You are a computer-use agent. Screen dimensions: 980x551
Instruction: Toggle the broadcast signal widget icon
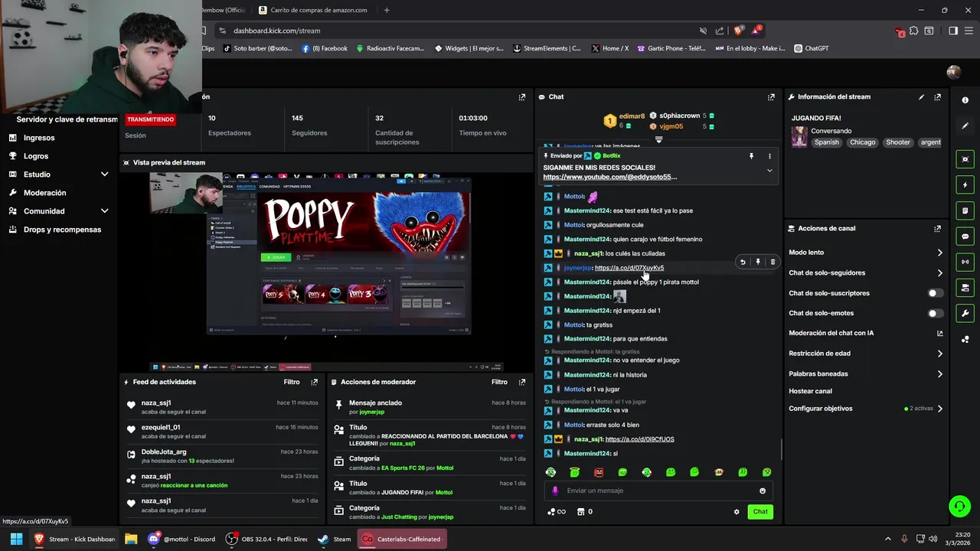(965, 262)
